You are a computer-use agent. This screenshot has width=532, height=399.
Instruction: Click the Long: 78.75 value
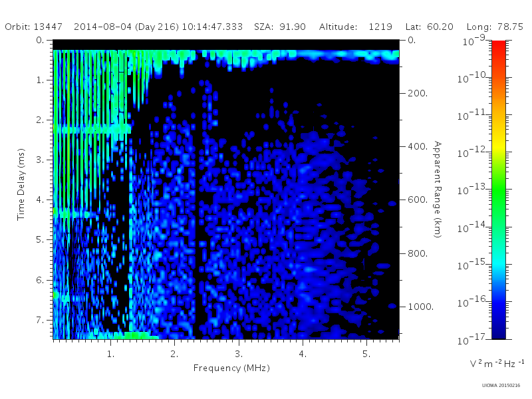coord(495,27)
